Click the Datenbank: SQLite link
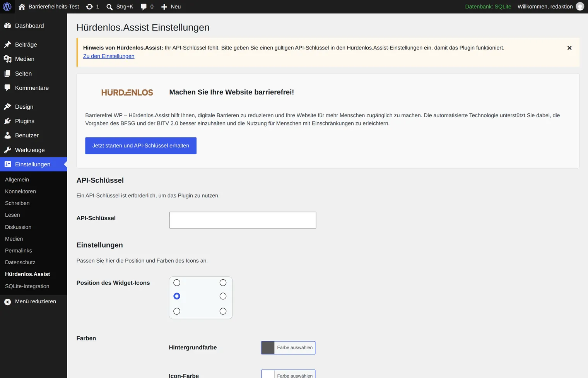 pyautogui.click(x=488, y=7)
